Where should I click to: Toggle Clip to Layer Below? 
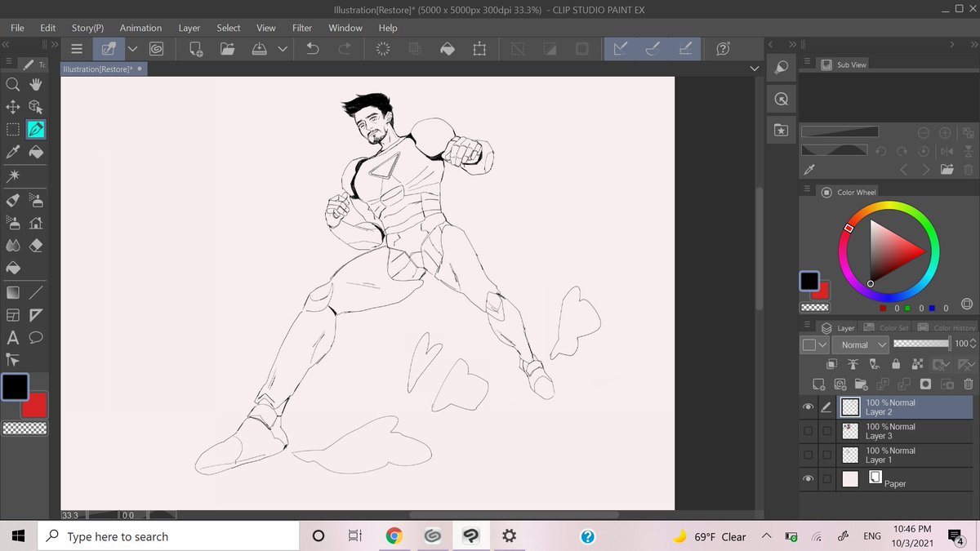832,365
